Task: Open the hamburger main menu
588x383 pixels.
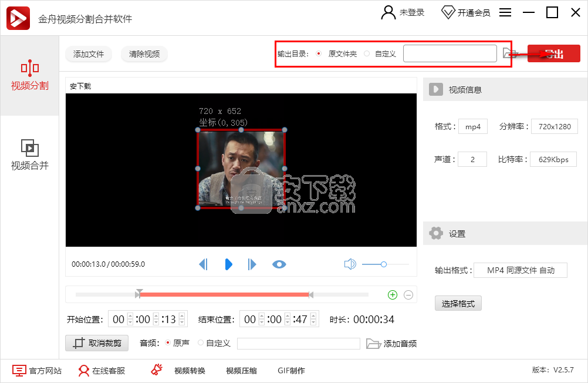Action: [505, 12]
